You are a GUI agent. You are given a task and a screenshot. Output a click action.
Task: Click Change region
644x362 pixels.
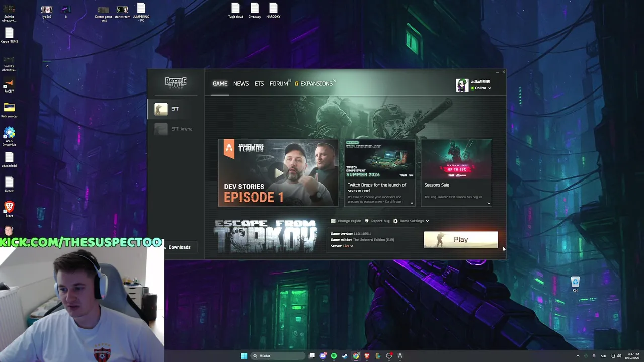point(346,221)
